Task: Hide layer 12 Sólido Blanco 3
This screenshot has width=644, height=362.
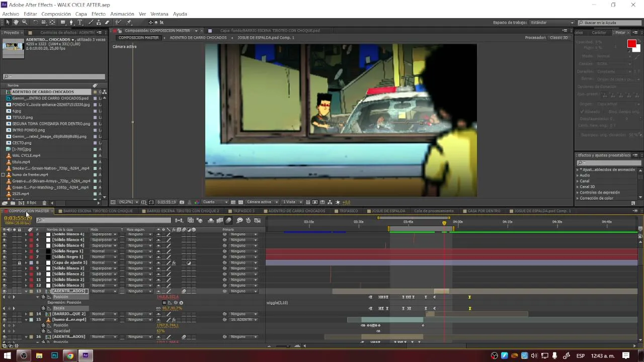Action: point(5,286)
